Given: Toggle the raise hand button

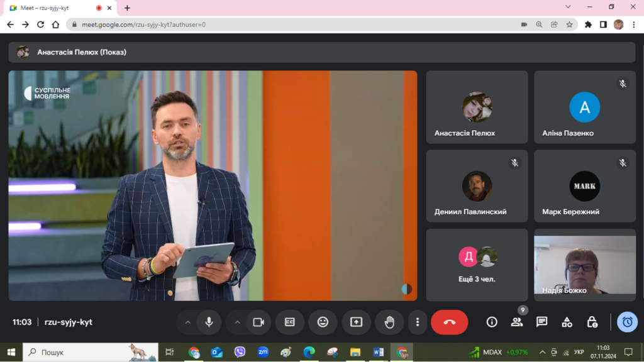Looking at the screenshot, I should point(389,322).
